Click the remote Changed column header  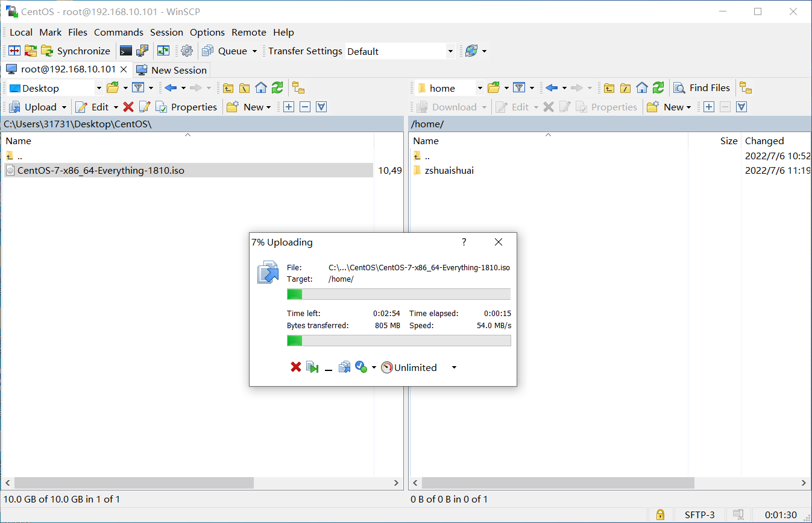(x=776, y=141)
